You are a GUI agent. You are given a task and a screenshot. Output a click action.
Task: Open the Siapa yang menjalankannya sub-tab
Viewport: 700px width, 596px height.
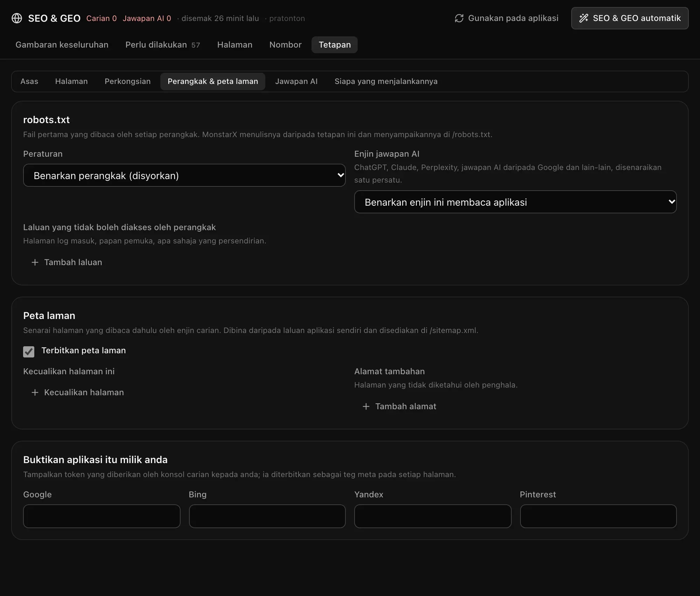(x=386, y=81)
